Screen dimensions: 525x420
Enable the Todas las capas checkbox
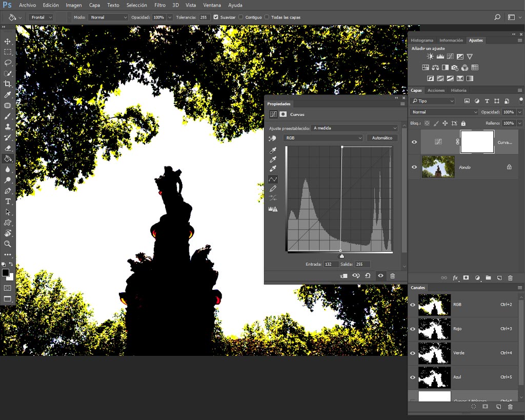pos(267,17)
